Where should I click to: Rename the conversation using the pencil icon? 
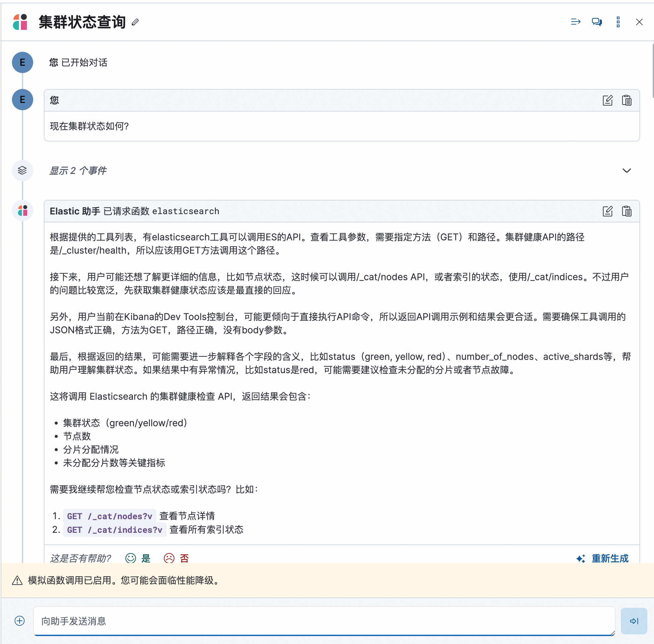[x=136, y=22]
